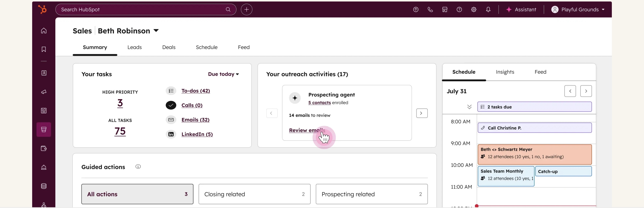Select the All actions filter card

[x=137, y=194]
